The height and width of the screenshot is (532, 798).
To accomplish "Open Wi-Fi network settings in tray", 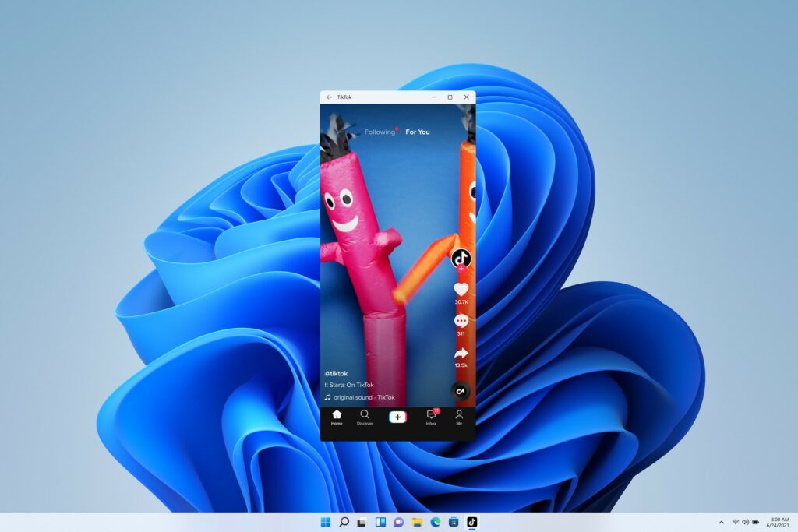I will pos(736,523).
